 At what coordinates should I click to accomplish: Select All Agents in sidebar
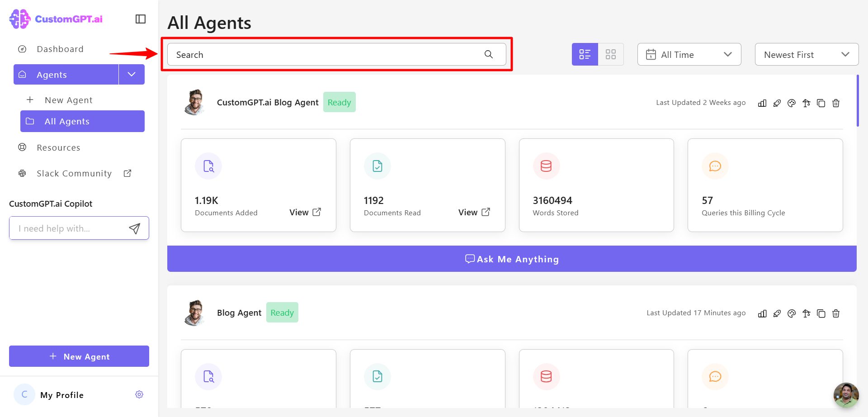pyautogui.click(x=82, y=121)
